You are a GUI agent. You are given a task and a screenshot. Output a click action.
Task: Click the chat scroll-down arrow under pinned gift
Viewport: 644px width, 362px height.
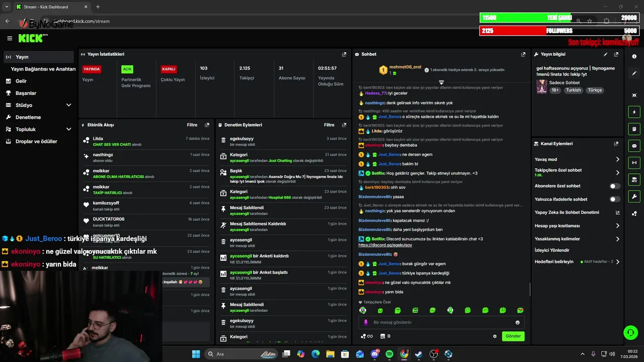click(441, 82)
